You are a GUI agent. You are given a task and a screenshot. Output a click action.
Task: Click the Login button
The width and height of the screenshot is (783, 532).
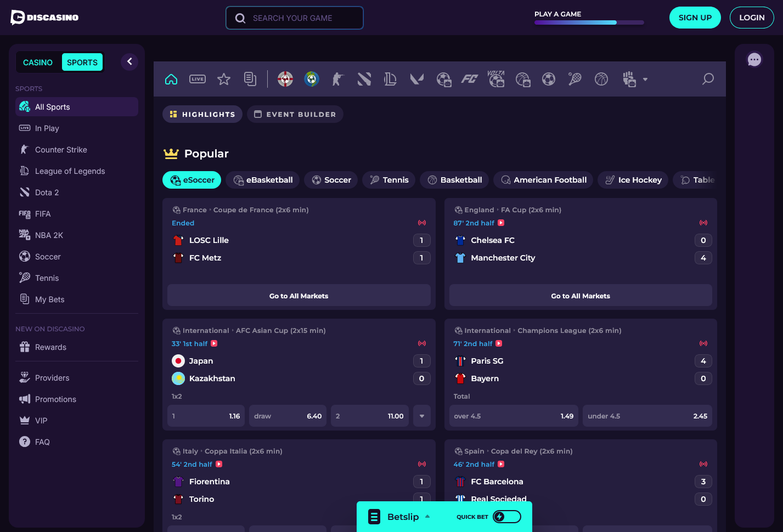pos(752,18)
